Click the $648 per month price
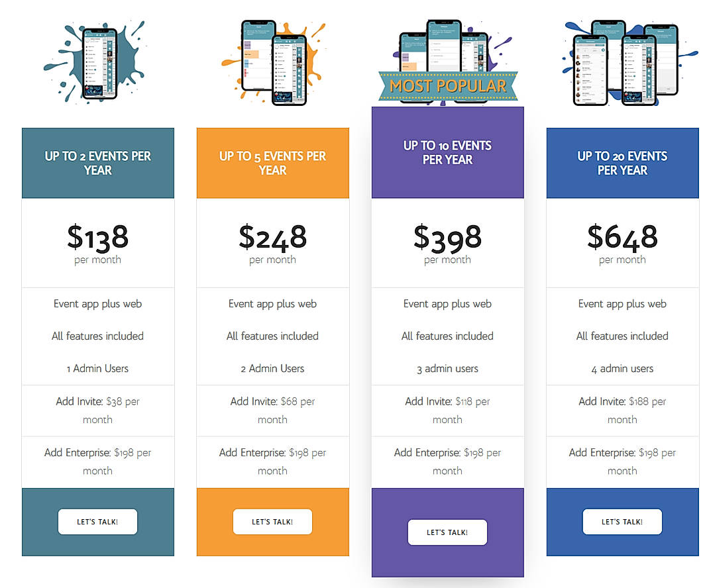This screenshot has height=588, width=709. click(622, 240)
